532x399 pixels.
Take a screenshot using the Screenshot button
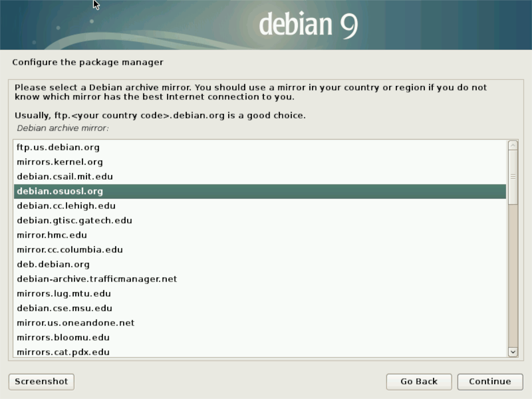[x=41, y=381]
